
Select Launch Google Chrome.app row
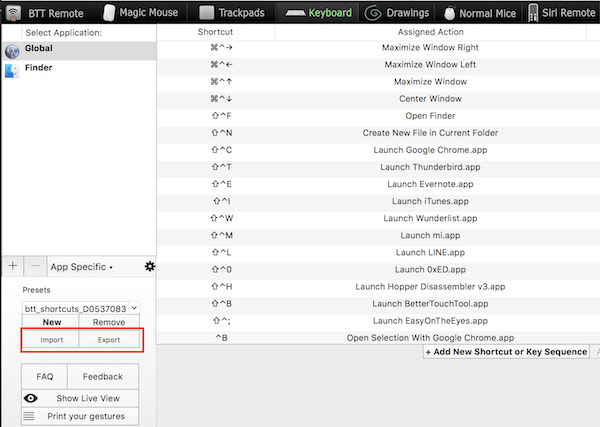[378, 150]
